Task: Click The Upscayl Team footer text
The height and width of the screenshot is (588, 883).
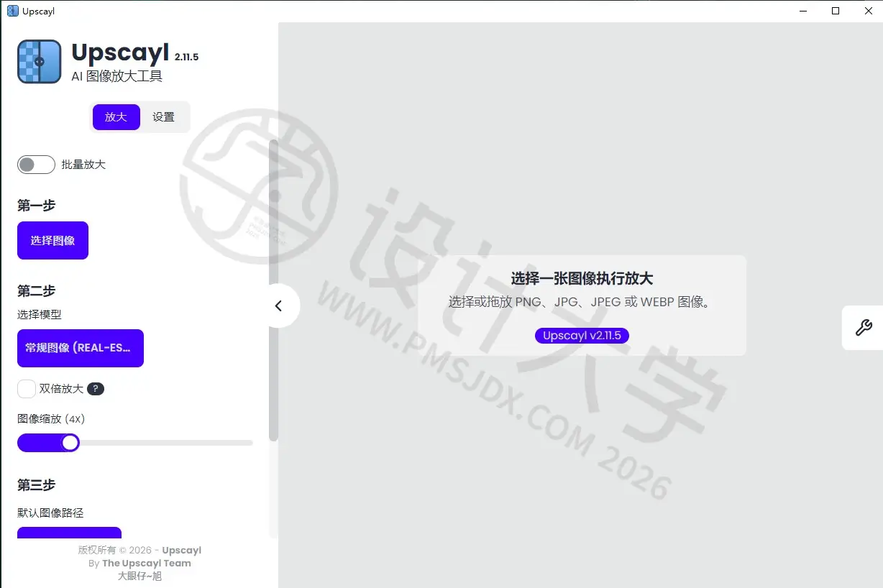Action: [147, 564]
